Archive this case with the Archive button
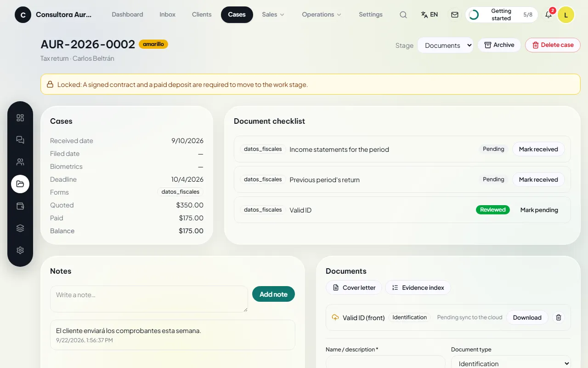588x368 pixels. pyautogui.click(x=499, y=45)
